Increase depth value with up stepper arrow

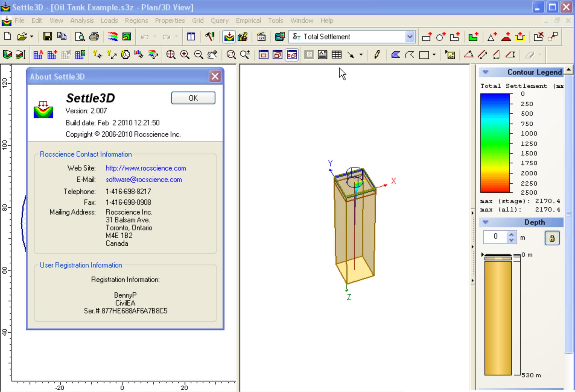(x=511, y=234)
